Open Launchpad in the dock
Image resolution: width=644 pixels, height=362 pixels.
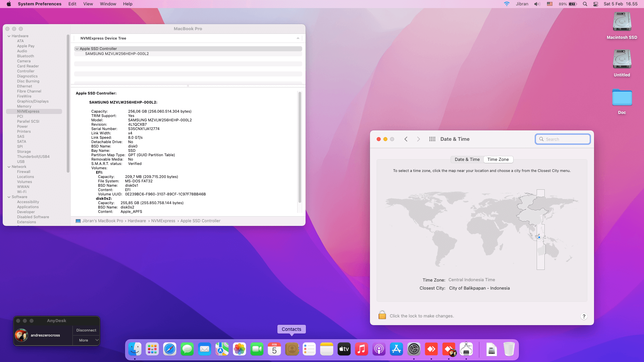[152, 349]
